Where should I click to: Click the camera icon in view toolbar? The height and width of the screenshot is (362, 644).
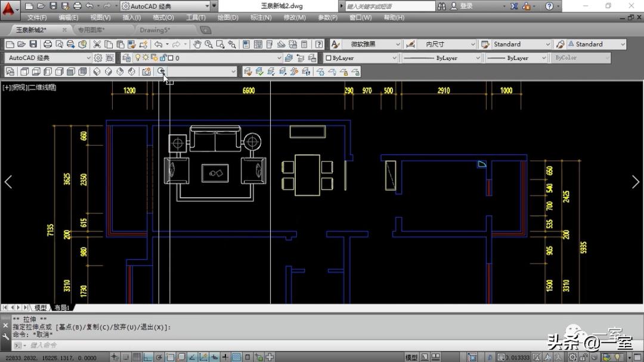click(x=146, y=72)
